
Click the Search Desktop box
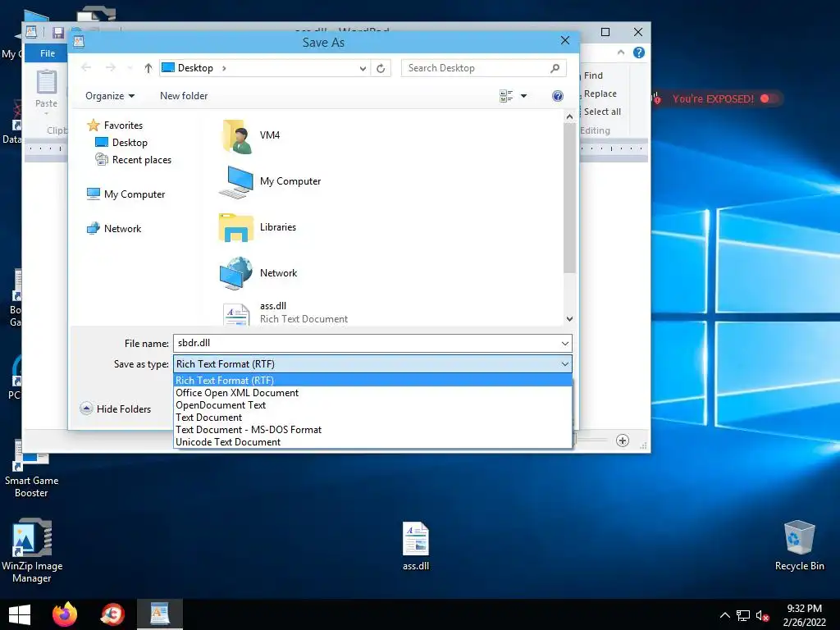475,68
